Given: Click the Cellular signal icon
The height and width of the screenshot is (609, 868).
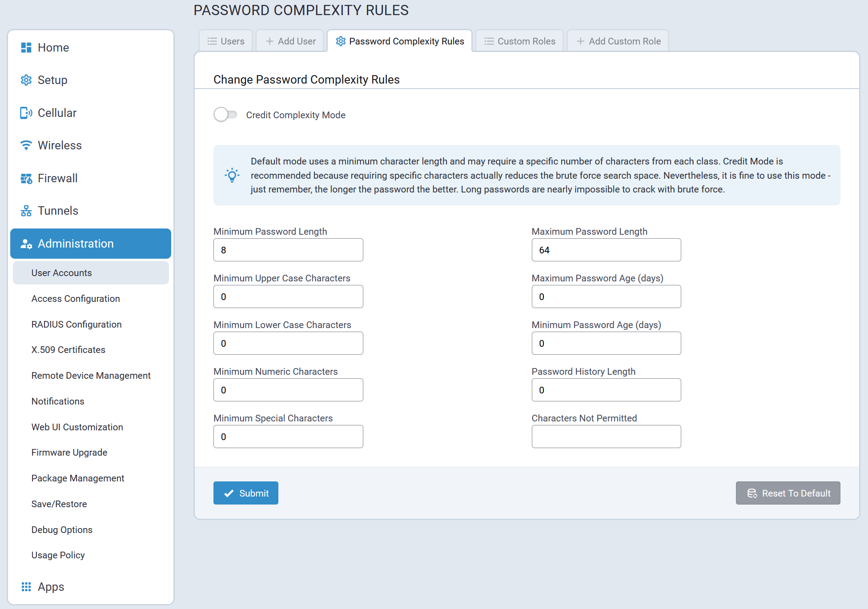Looking at the screenshot, I should coord(26,113).
